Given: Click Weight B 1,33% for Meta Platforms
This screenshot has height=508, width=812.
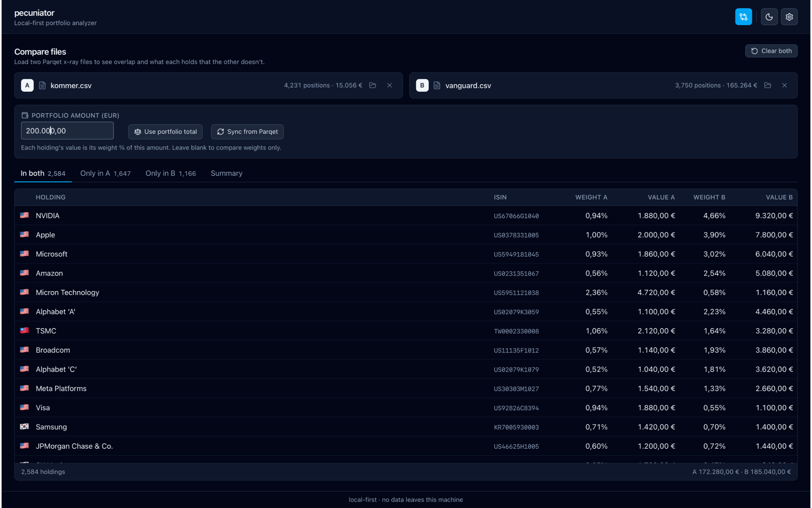Looking at the screenshot, I should (x=714, y=389).
